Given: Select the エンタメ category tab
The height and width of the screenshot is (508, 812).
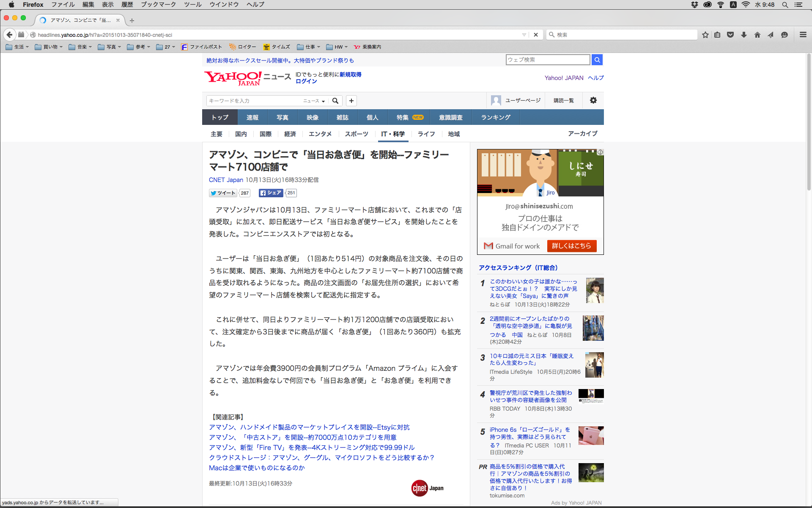Looking at the screenshot, I should (x=320, y=134).
